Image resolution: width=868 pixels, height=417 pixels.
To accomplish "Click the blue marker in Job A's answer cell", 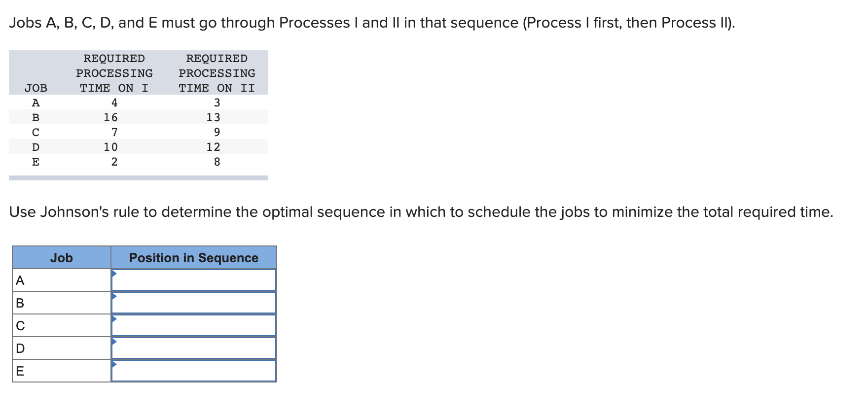I will point(114,275).
